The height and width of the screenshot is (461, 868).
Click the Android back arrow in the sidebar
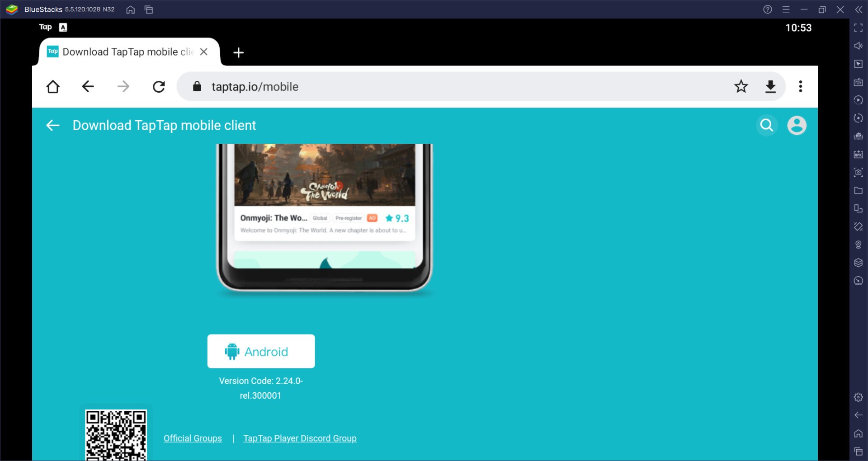859,415
